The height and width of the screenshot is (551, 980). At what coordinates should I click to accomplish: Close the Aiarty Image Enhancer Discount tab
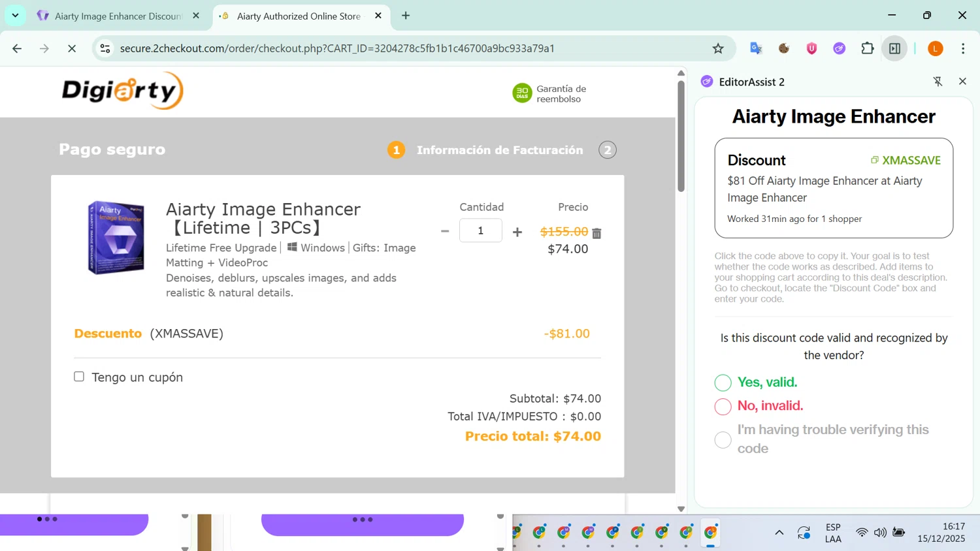[x=196, y=16]
